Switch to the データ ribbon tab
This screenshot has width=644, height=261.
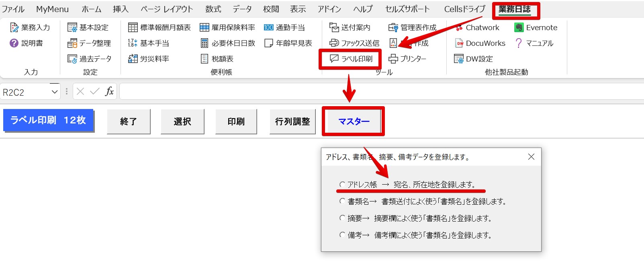coord(242,9)
